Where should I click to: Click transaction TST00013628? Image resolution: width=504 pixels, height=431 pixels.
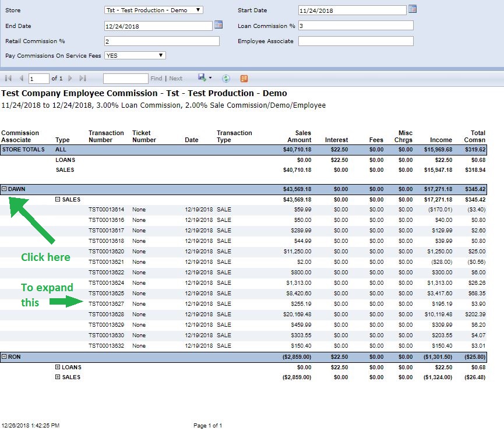[107, 315]
